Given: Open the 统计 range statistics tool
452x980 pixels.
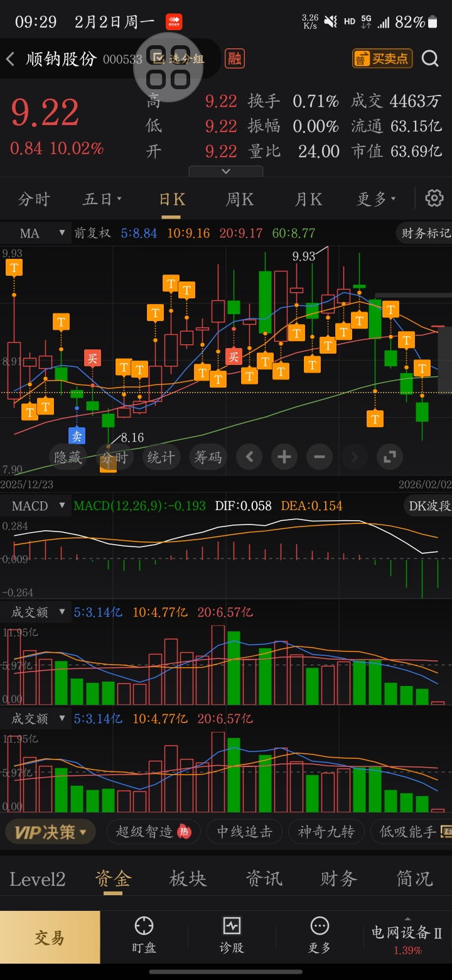Looking at the screenshot, I should (161, 457).
